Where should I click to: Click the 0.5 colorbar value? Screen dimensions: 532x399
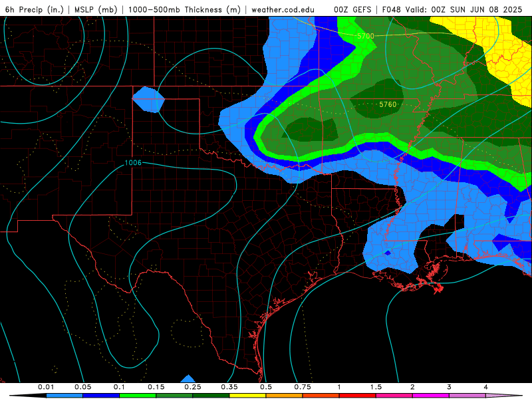point(266,387)
